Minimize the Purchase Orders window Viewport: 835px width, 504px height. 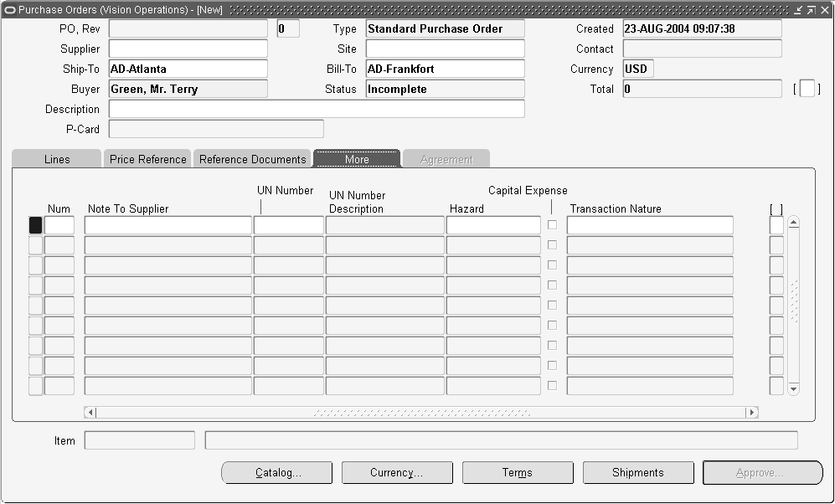797,10
